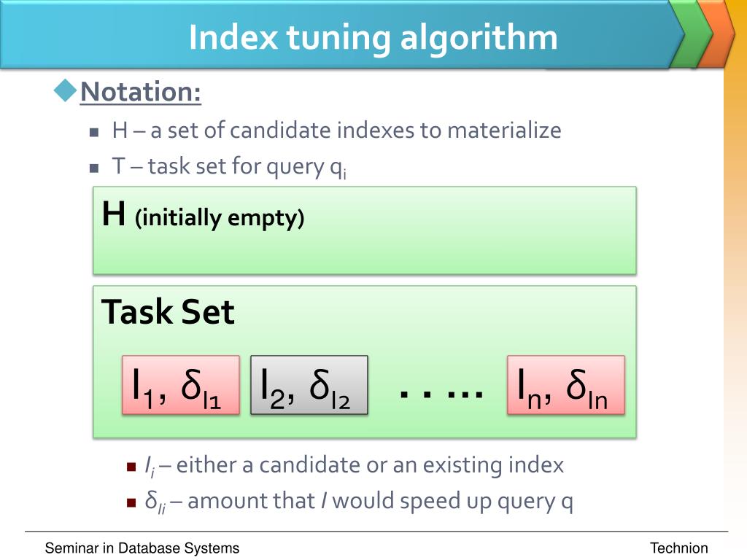This screenshot has width=747, height=560.
Task: Click the green chevron arrow in header
Action: pyautogui.click(x=691, y=34)
